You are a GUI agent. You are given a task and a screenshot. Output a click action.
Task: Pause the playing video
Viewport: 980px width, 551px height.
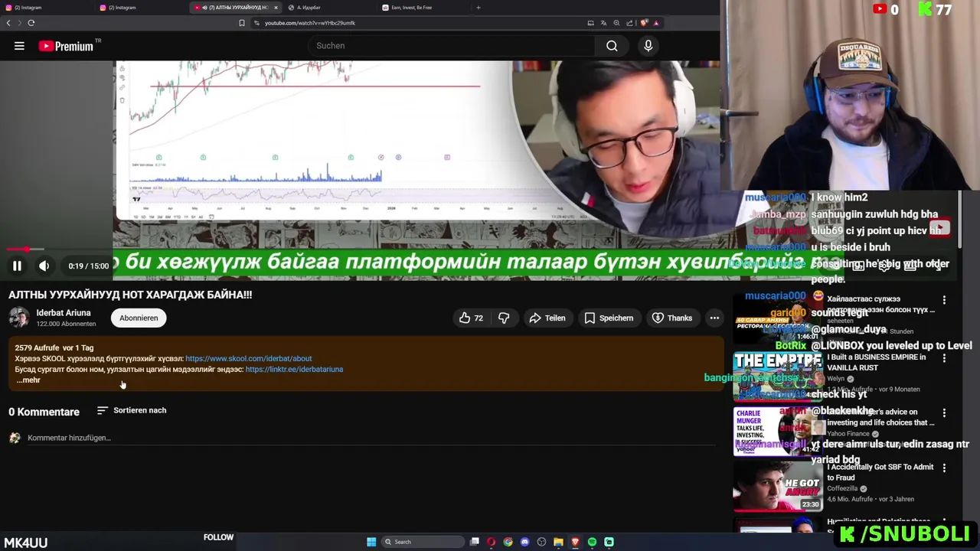tap(17, 266)
